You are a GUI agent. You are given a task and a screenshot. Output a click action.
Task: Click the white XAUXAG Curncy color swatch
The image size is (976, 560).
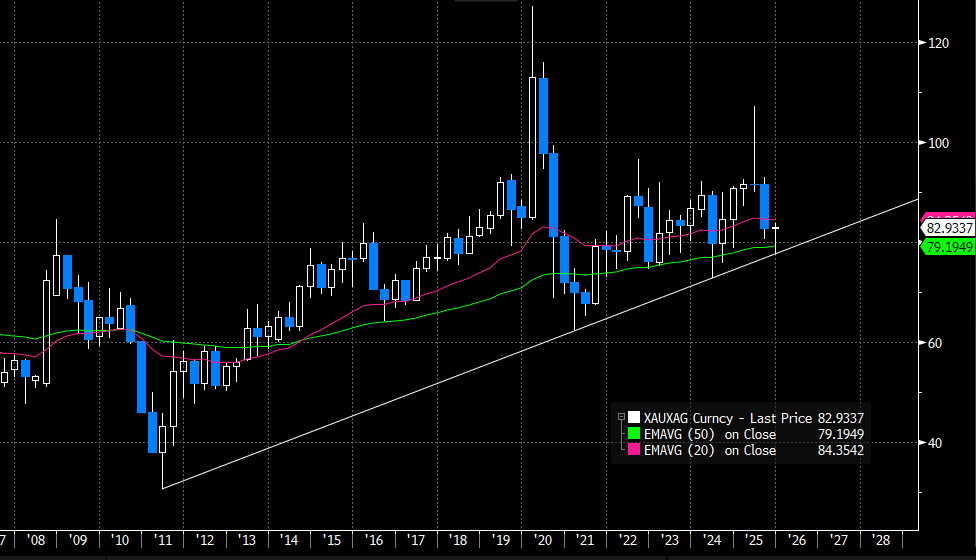pos(634,418)
